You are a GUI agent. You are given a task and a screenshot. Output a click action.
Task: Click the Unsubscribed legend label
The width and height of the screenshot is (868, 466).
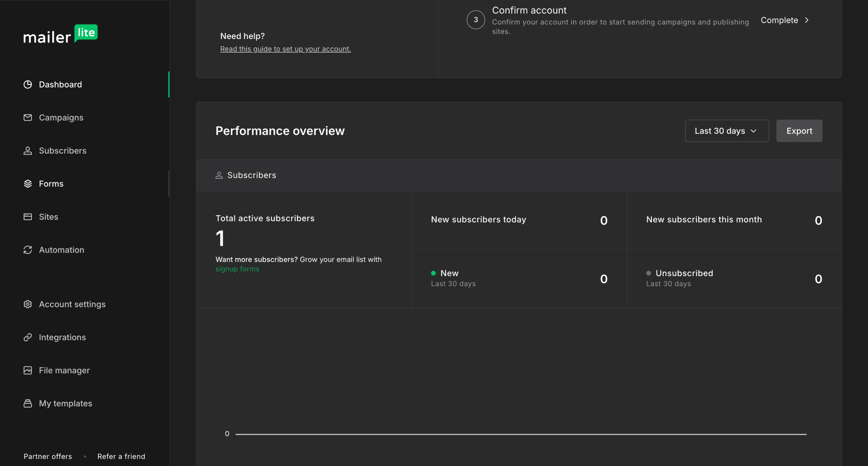tap(684, 273)
